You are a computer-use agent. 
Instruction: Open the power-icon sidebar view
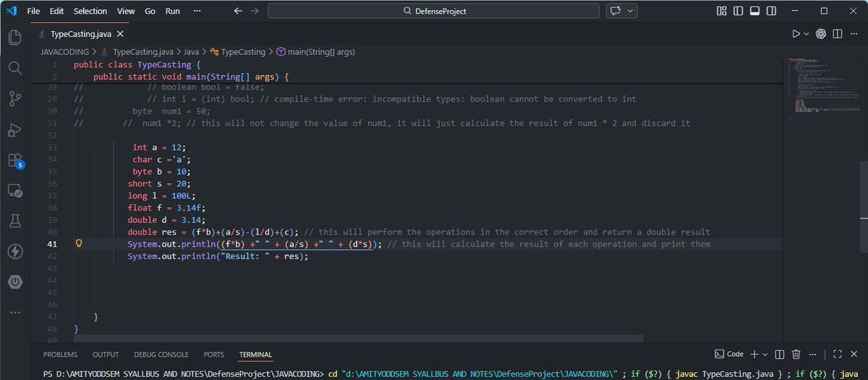[14, 282]
